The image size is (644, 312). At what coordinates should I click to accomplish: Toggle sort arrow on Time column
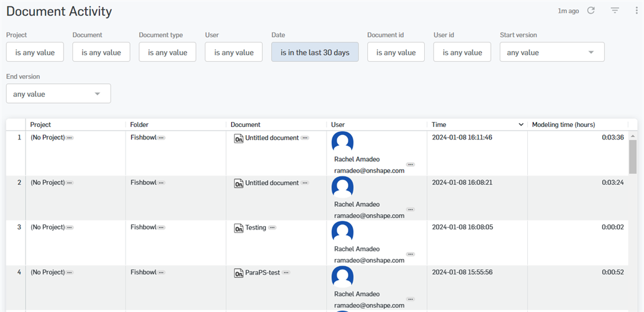click(521, 125)
